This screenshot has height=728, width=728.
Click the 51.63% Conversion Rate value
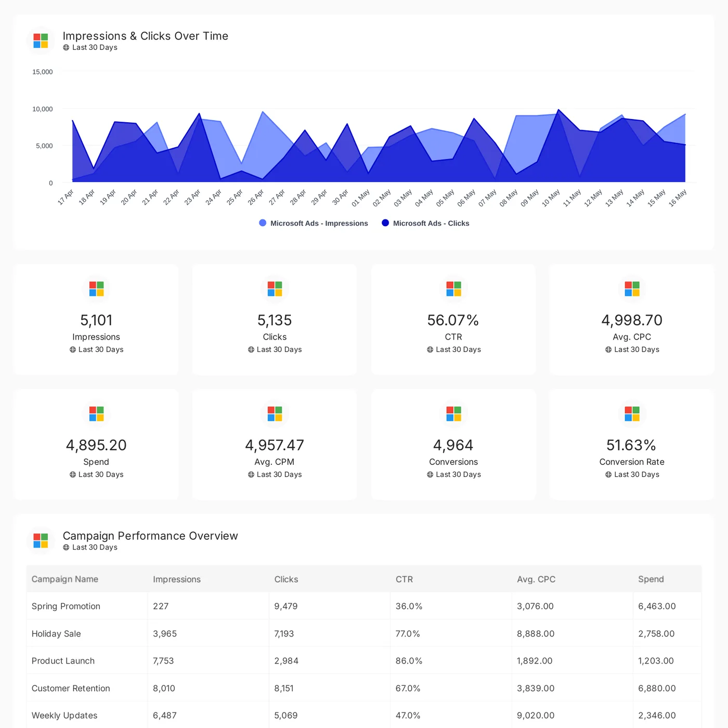[x=631, y=446]
